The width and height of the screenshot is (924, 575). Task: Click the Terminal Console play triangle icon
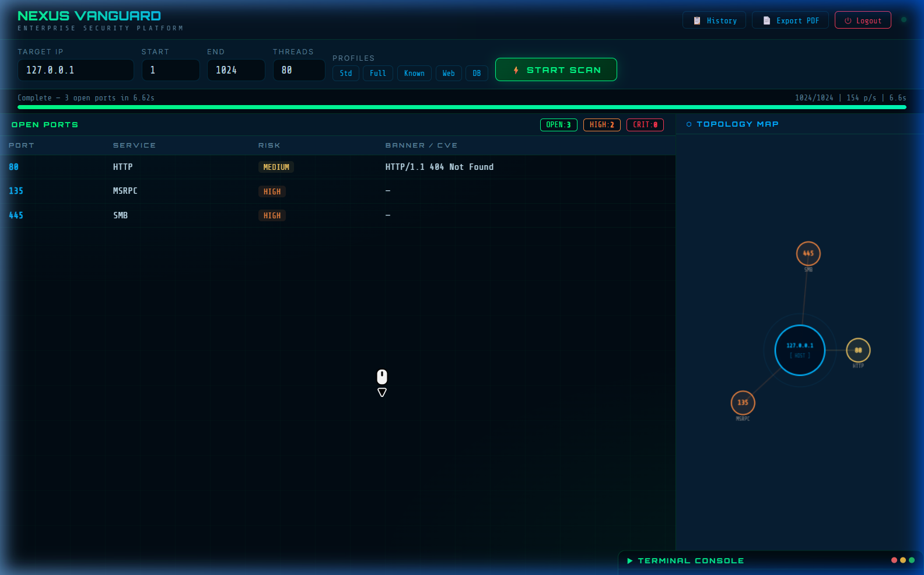629,560
